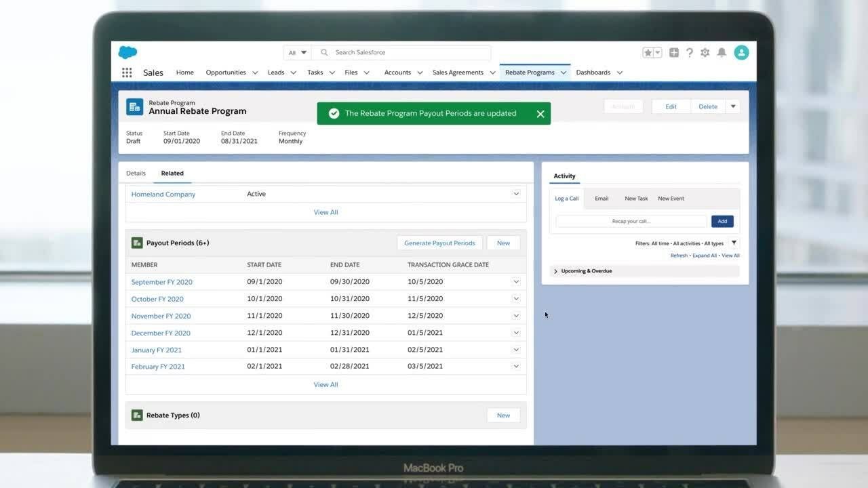Expand the Upcoming & Overdue section

point(556,271)
